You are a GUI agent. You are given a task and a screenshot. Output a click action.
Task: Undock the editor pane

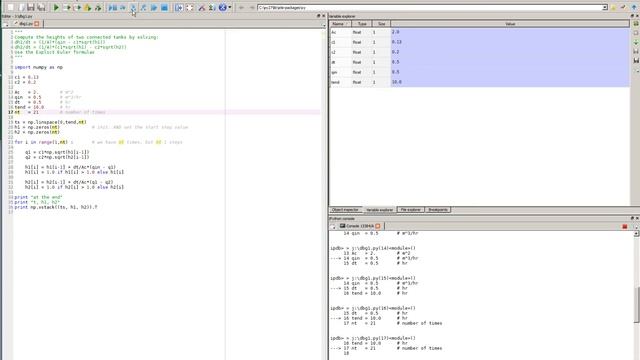(318, 16)
